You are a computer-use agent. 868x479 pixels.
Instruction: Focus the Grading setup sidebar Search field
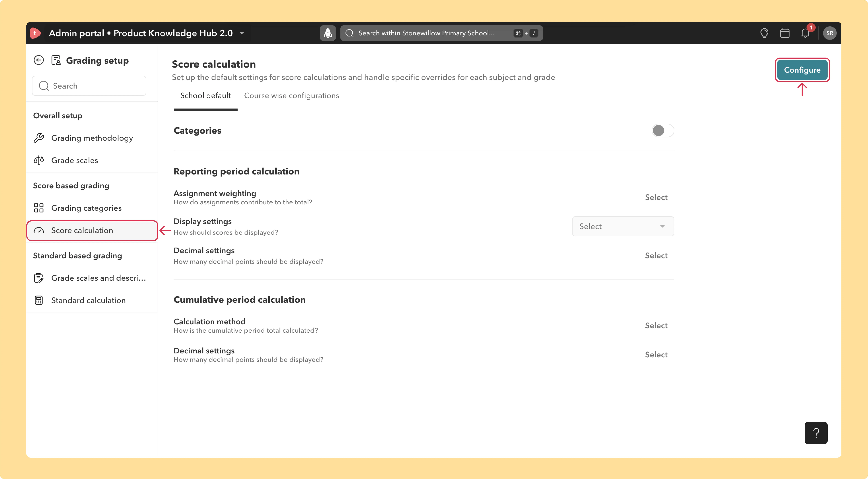point(89,86)
